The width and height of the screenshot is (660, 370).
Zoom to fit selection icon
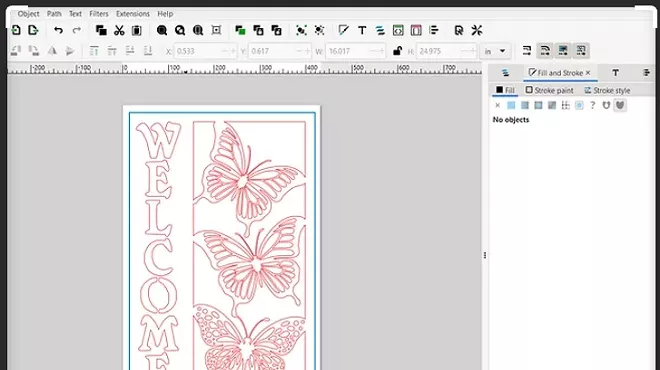point(162,30)
